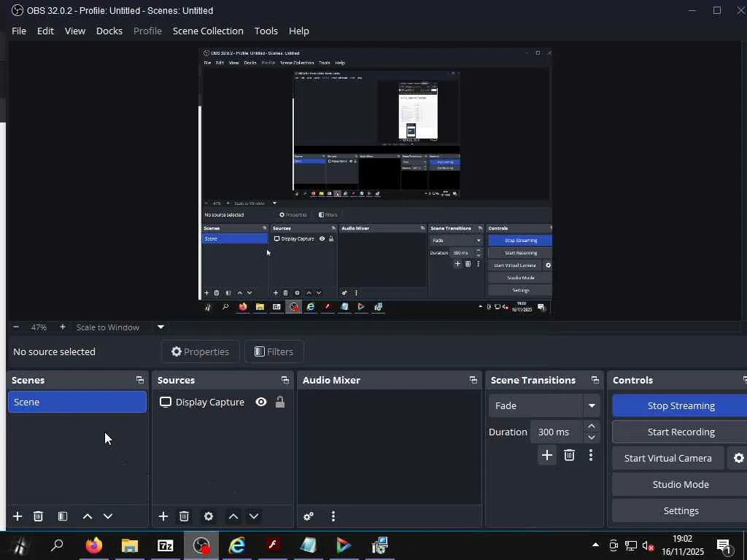
Task: Open the Tools menu
Action: coord(266,31)
